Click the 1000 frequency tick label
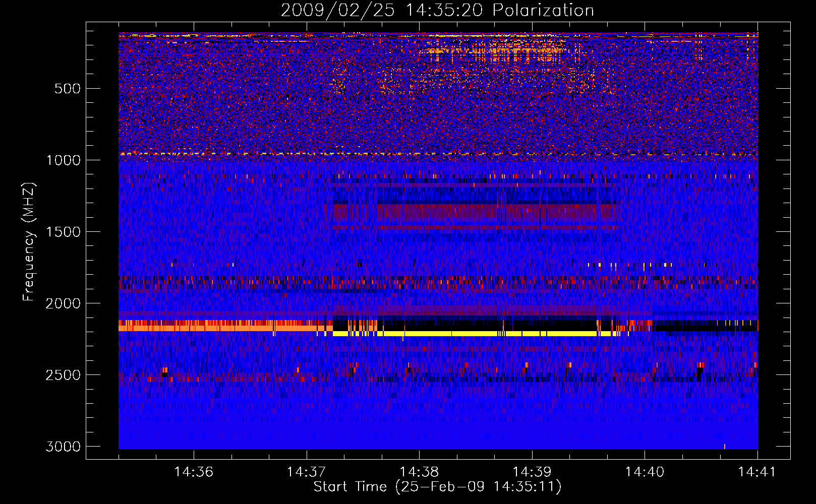The height and width of the screenshot is (504, 816). click(63, 160)
